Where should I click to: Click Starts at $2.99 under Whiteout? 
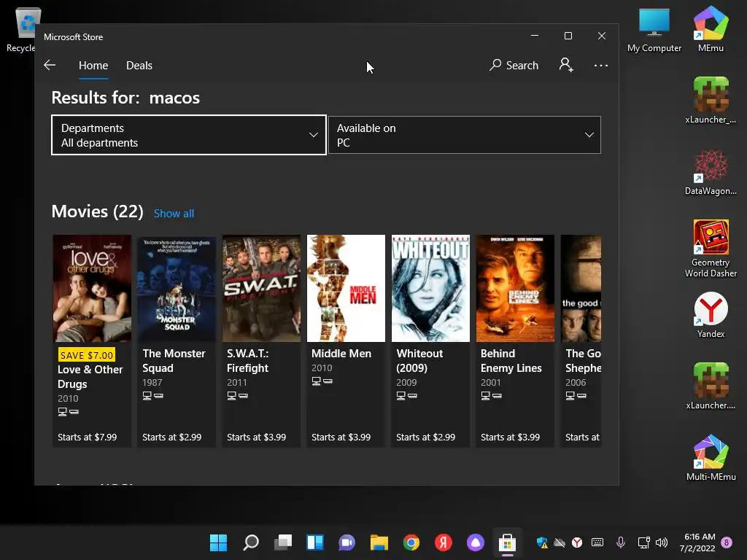pos(425,437)
